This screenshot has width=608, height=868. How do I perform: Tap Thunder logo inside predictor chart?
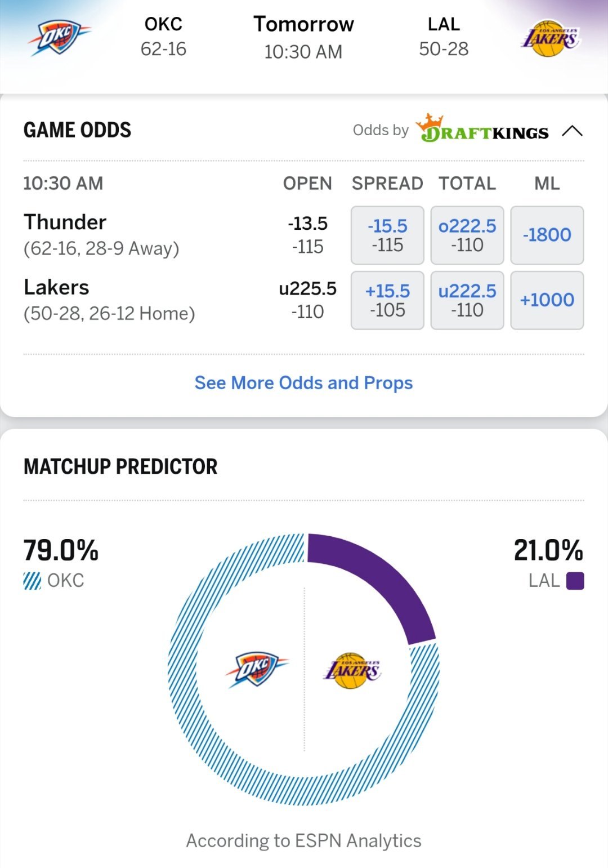(257, 669)
